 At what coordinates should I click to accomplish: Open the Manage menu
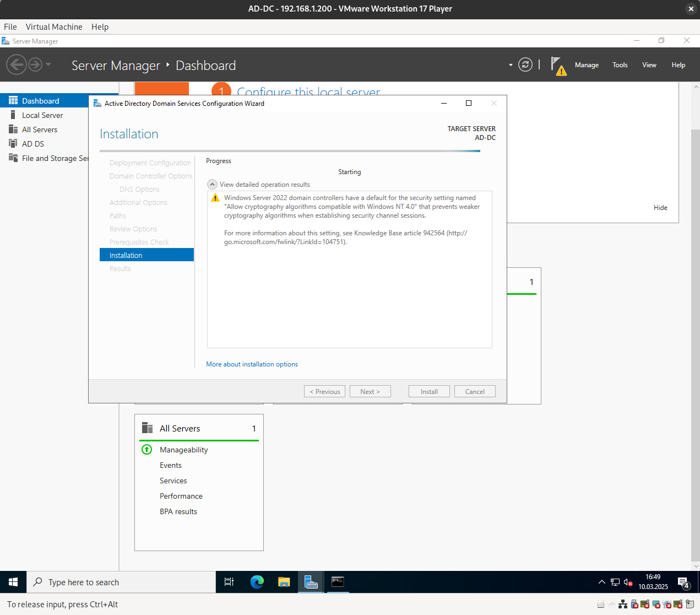pyautogui.click(x=586, y=65)
